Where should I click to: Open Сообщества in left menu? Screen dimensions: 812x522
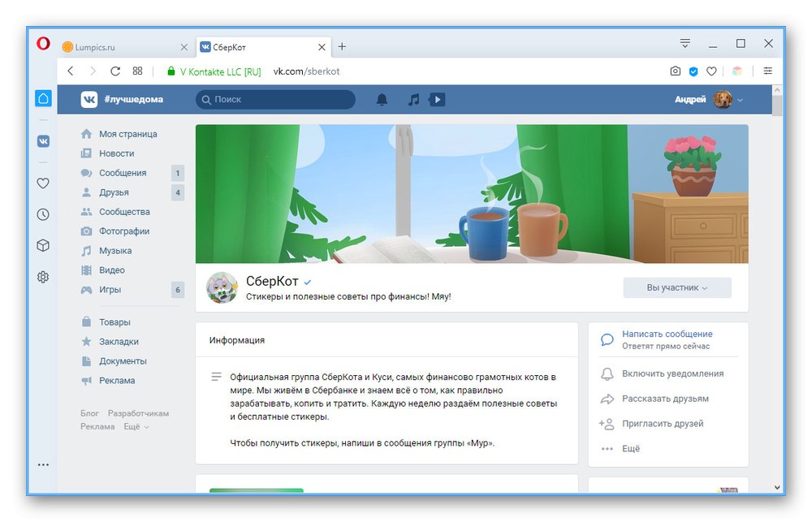(x=124, y=212)
